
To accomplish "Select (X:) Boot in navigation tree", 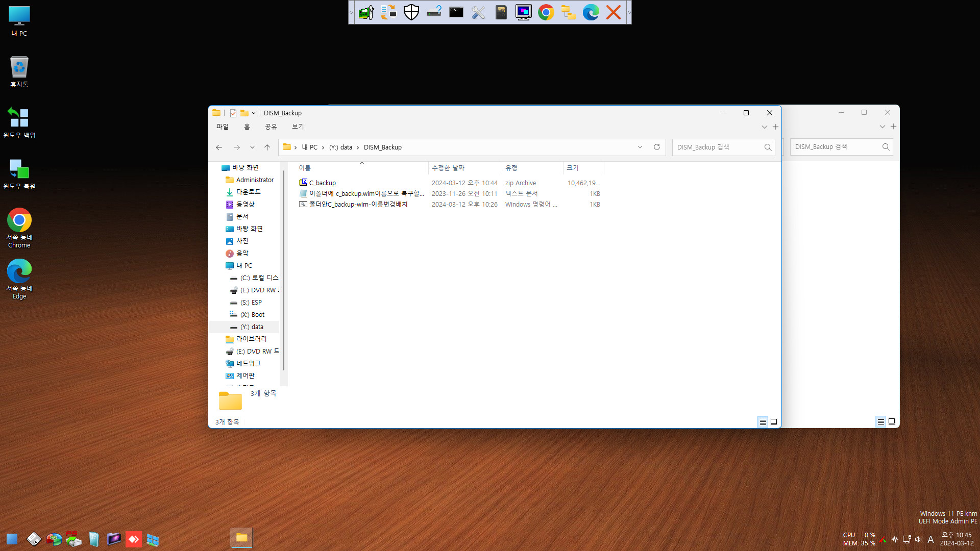I will click(247, 315).
